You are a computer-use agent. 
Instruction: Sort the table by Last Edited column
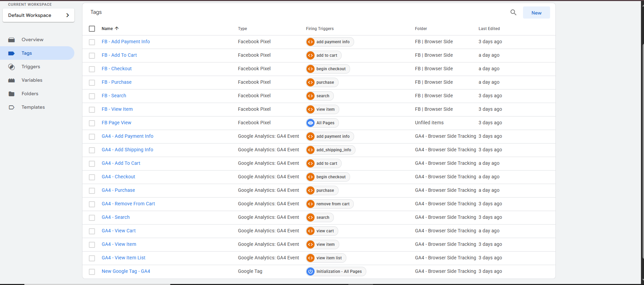click(x=489, y=29)
